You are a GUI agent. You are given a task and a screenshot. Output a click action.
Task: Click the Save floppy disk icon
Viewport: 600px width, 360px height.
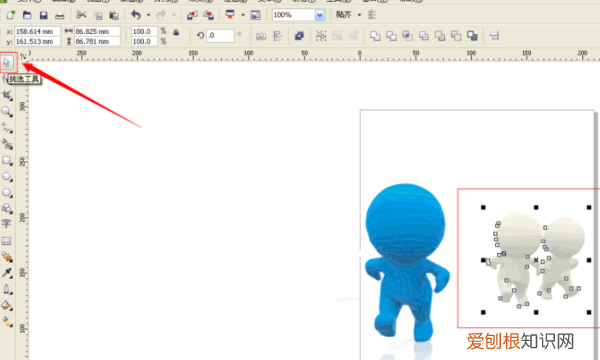click(43, 15)
